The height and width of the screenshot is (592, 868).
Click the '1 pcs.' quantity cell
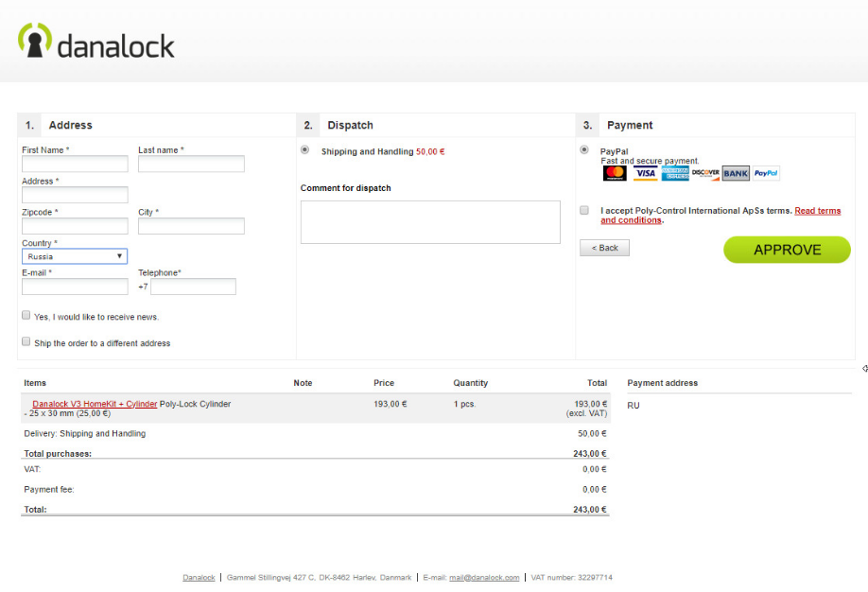[464, 404]
